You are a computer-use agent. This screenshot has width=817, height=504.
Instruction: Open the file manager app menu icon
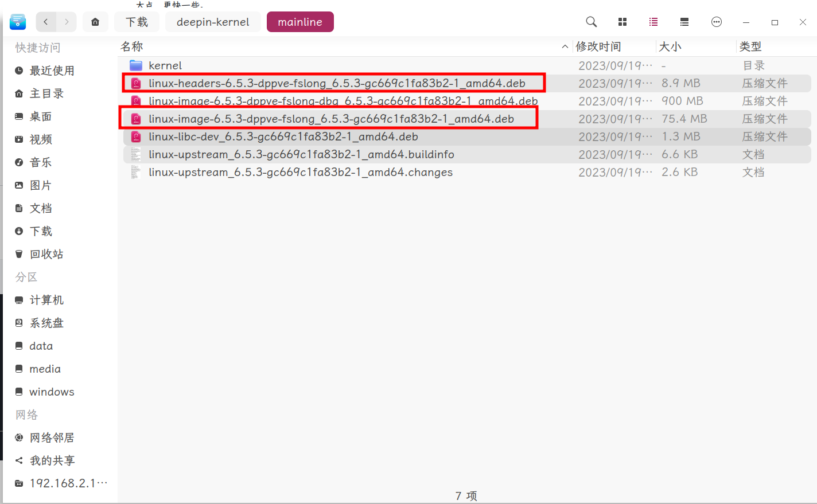pos(18,22)
